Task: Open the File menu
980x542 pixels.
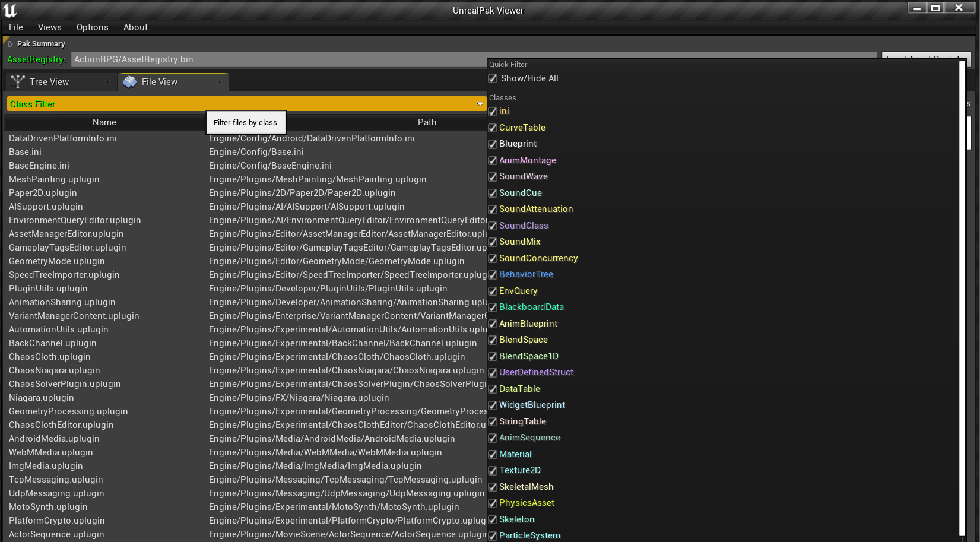Action: [x=16, y=27]
